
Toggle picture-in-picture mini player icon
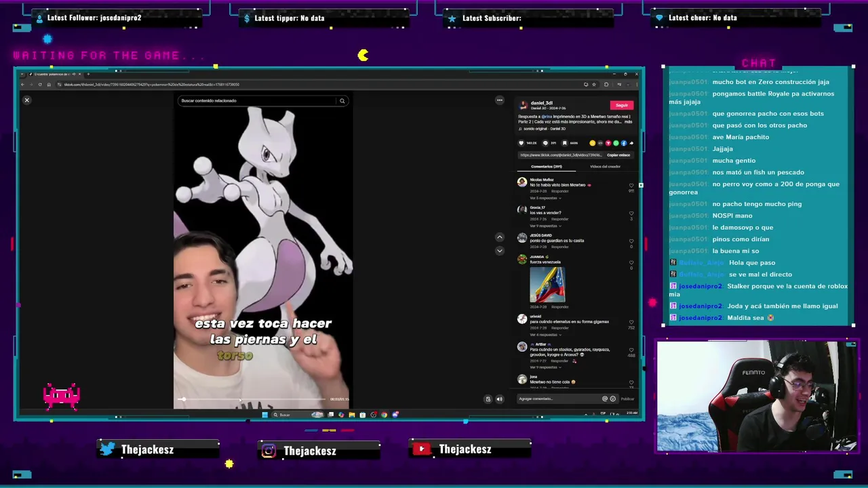(x=488, y=399)
